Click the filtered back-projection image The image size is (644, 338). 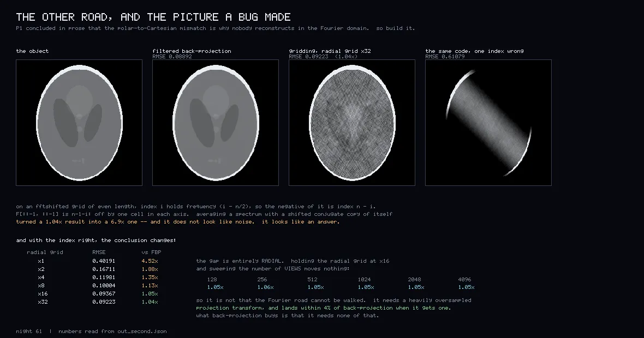point(216,123)
